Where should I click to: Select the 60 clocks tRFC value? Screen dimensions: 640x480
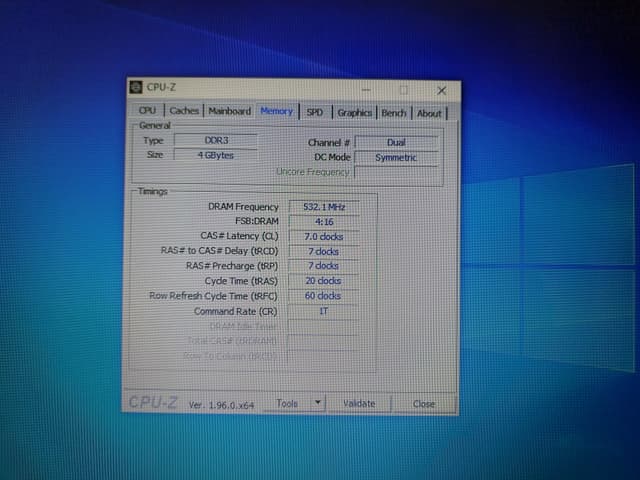point(323,296)
